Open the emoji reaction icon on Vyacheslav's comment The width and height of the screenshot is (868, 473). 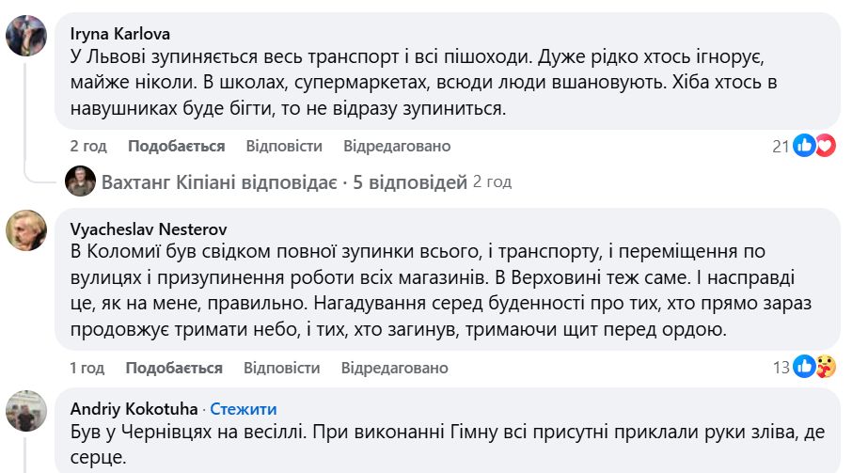click(x=825, y=368)
